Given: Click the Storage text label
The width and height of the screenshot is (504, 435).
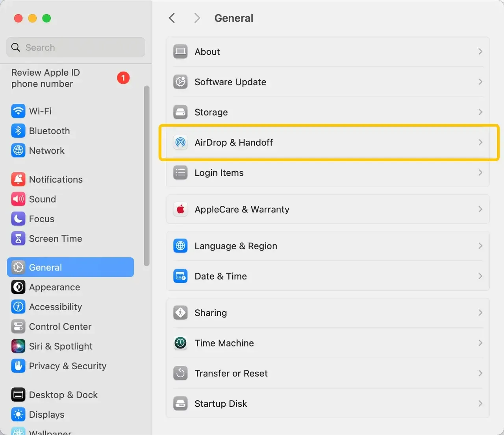Looking at the screenshot, I should pos(211,112).
